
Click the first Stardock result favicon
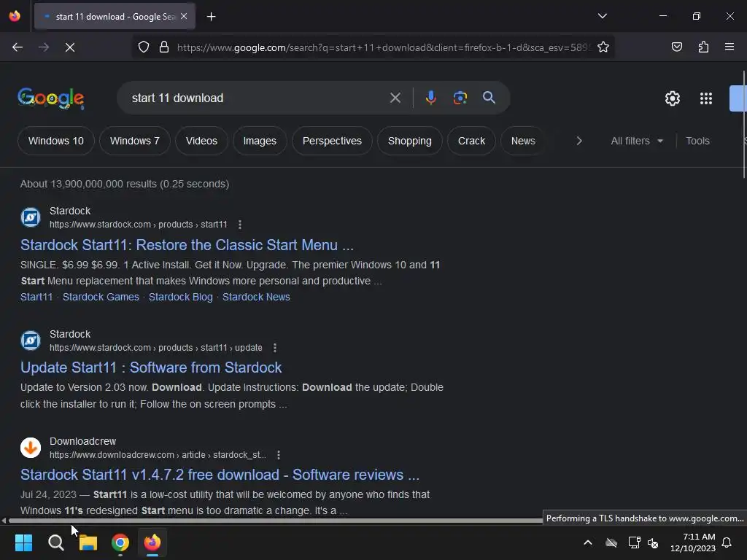coord(31,217)
